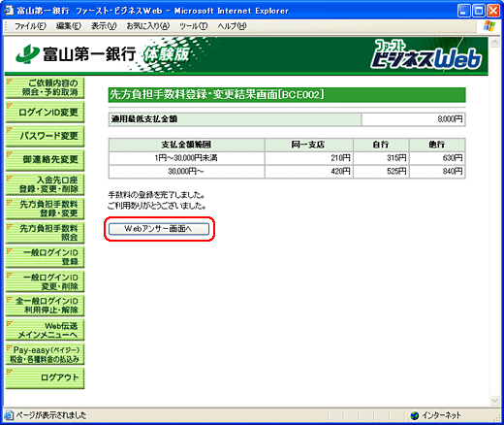The image size is (504, 425).
Task: Click the 525円 fee cell
Action: (381, 172)
